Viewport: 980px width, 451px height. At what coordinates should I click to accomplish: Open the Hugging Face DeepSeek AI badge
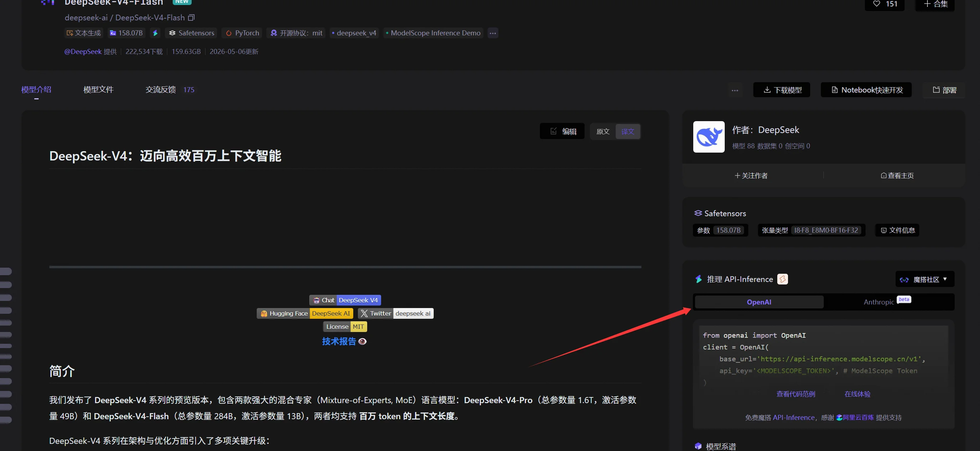click(305, 313)
